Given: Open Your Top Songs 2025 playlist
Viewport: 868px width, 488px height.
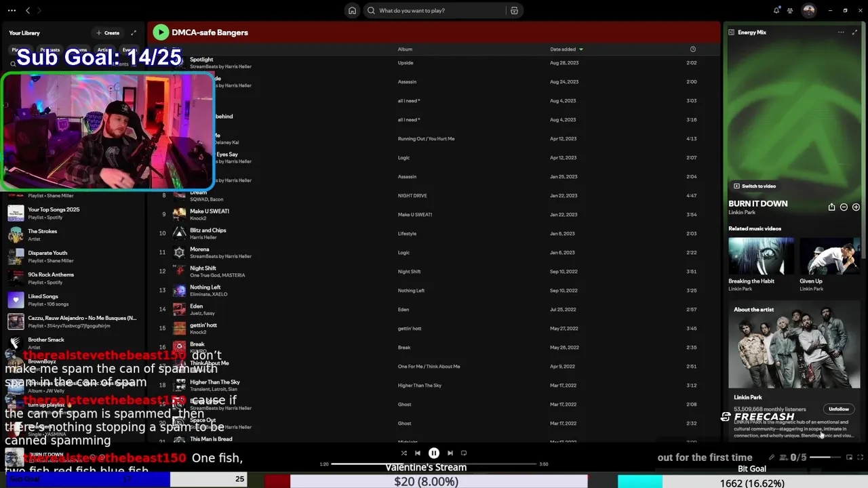Looking at the screenshot, I should click(73, 213).
